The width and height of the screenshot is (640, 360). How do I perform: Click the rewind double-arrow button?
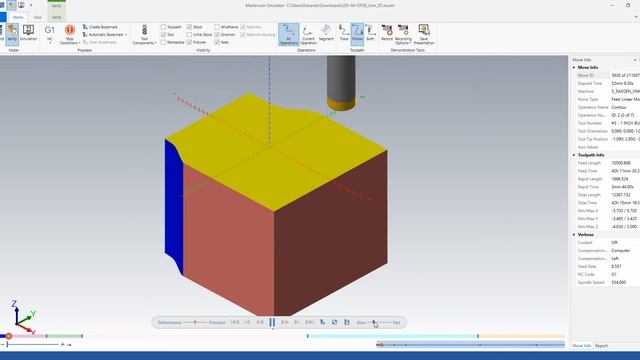coord(260,322)
